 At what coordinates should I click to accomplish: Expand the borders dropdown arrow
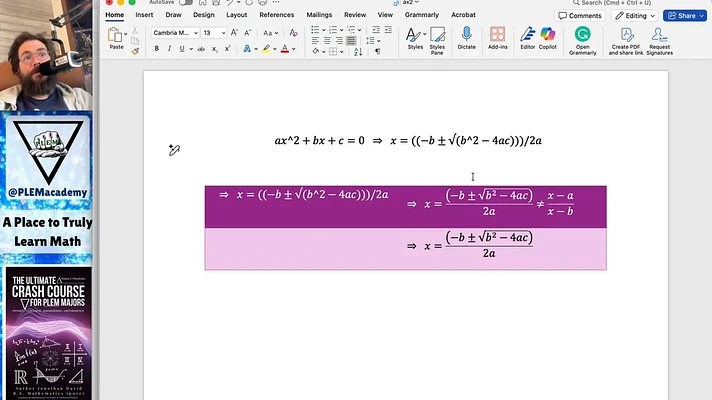point(341,52)
